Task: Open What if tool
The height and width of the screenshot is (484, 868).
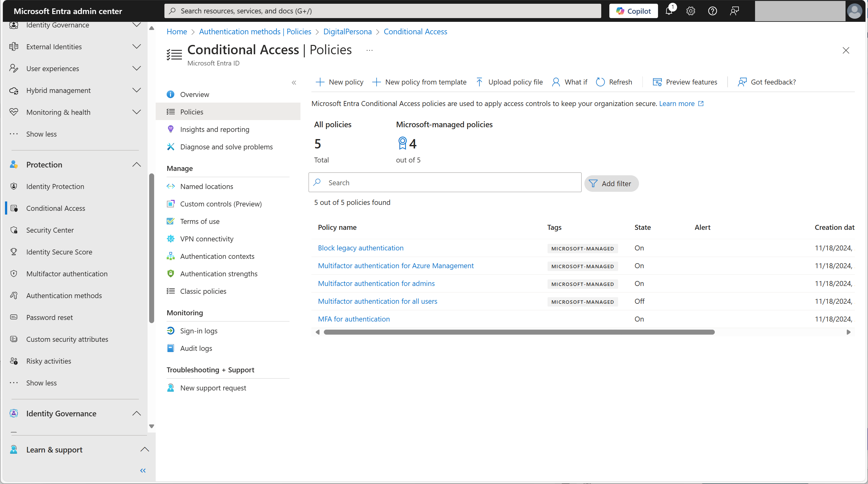Action: tap(569, 82)
